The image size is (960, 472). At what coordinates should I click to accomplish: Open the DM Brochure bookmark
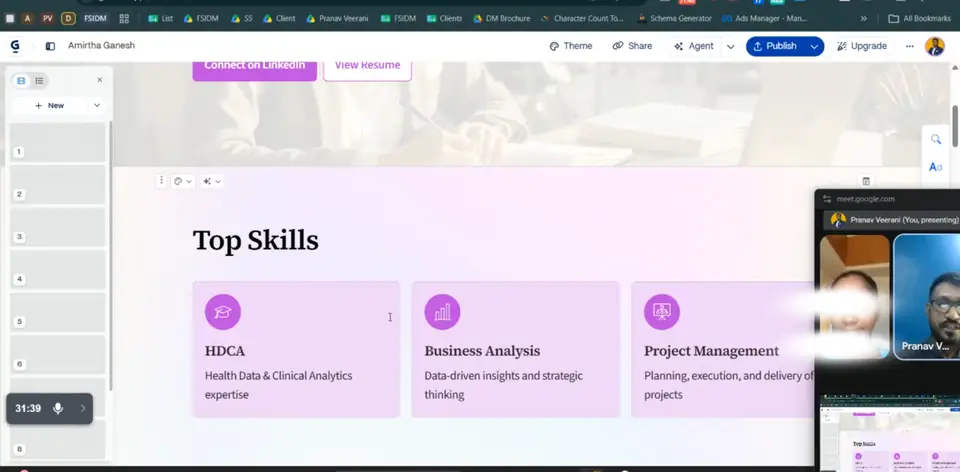(501, 18)
